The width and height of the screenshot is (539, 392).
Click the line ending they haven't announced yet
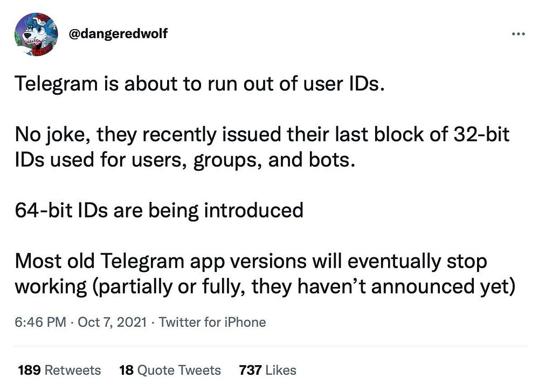click(x=265, y=286)
